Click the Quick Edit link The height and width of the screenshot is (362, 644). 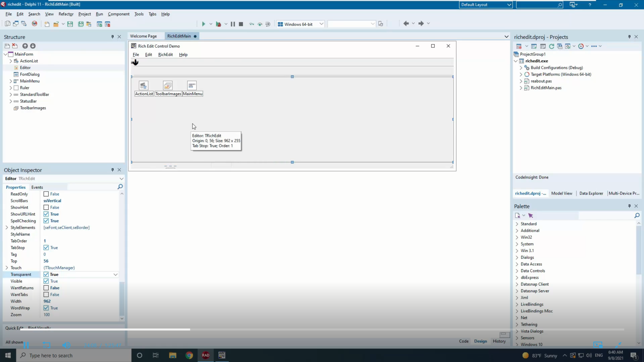tap(14, 328)
